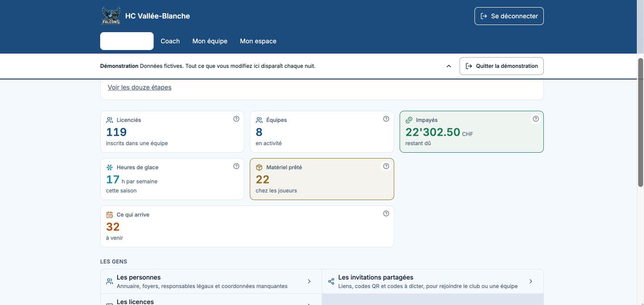Click the LES GENS section heading
The height and width of the screenshot is (305, 644).
click(114, 262)
